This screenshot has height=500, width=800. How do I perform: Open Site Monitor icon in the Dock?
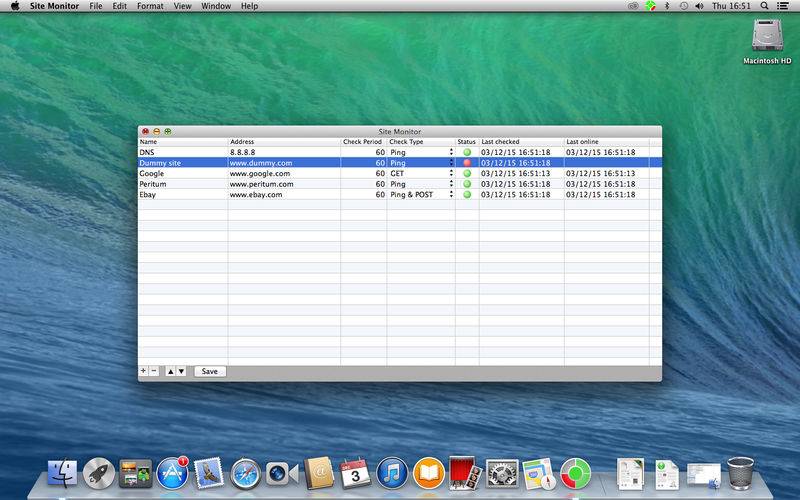[574, 472]
